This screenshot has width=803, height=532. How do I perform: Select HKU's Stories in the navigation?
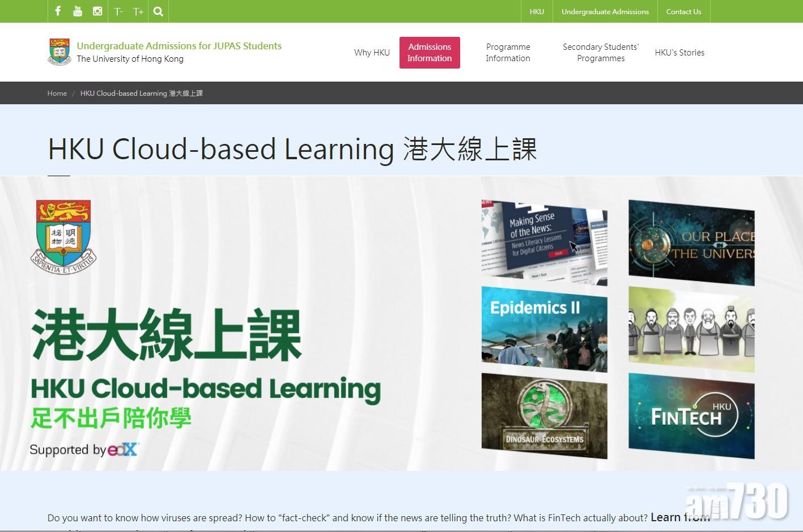679,52
